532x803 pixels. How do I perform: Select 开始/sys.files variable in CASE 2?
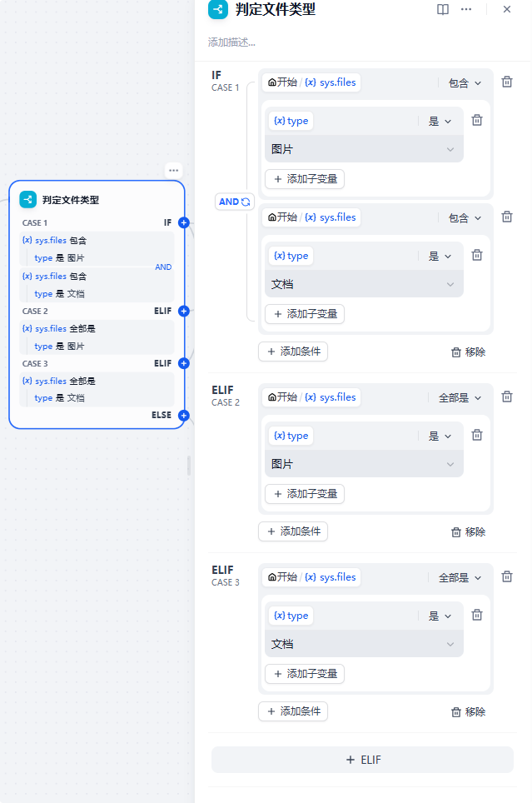coord(312,397)
